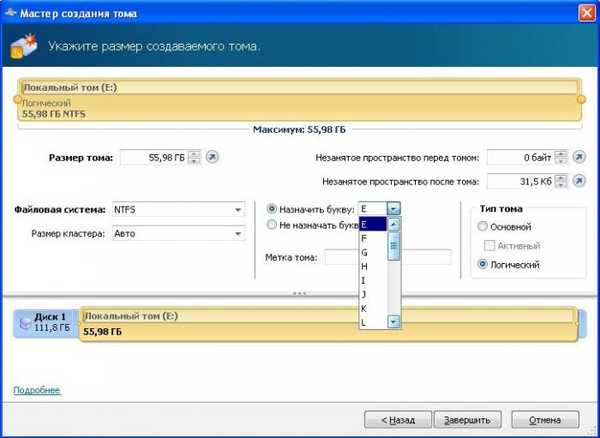
Task: Click the 'Отмена' button
Action: coord(545,420)
